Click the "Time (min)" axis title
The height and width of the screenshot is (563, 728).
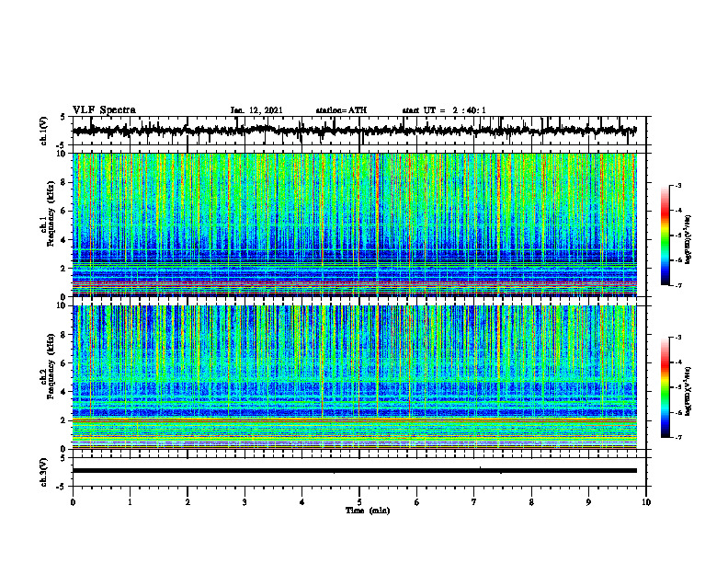[368, 511]
